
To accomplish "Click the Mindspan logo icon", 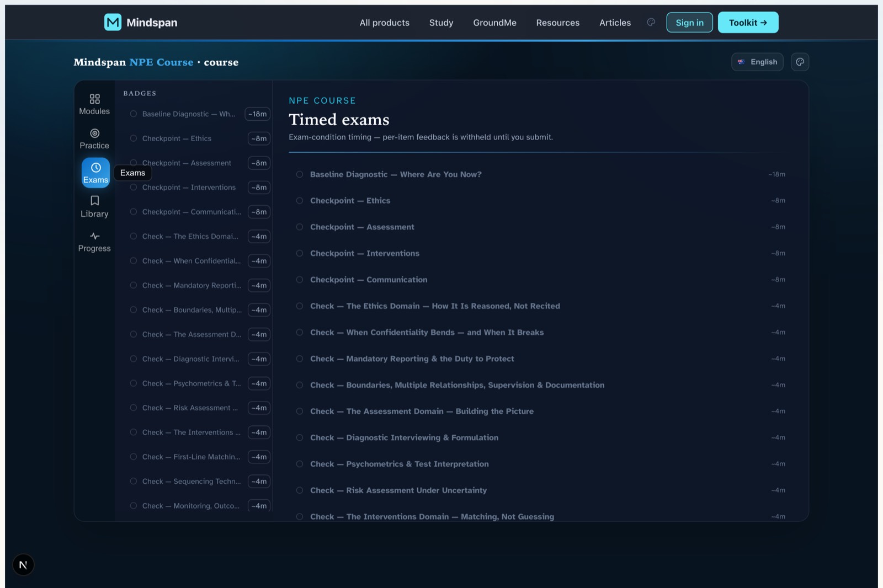I will click(x=113, y=22).
